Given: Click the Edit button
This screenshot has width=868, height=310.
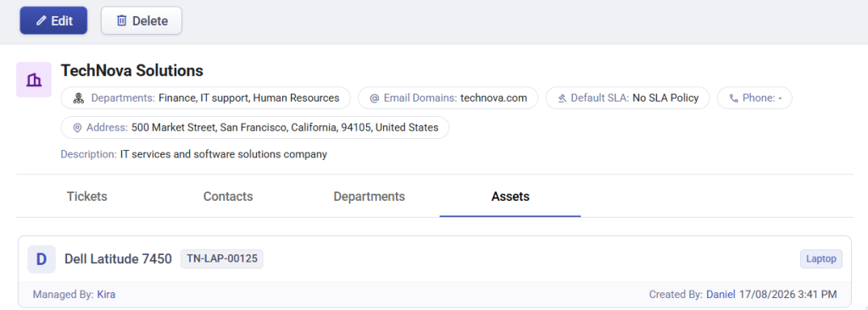Looking at the screenshot, I should click(x=53, y=20).
